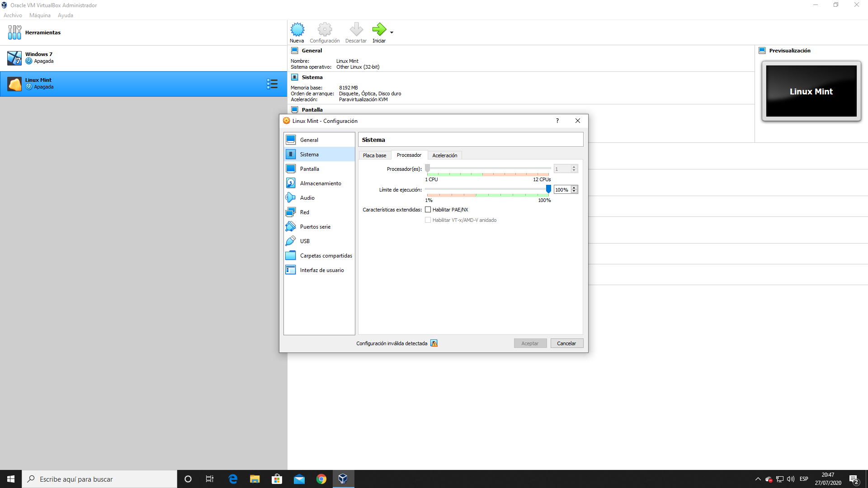Open Carpetas compartidas settings category
This screenshot has height=488, width=868.
(x=325, y=256)
